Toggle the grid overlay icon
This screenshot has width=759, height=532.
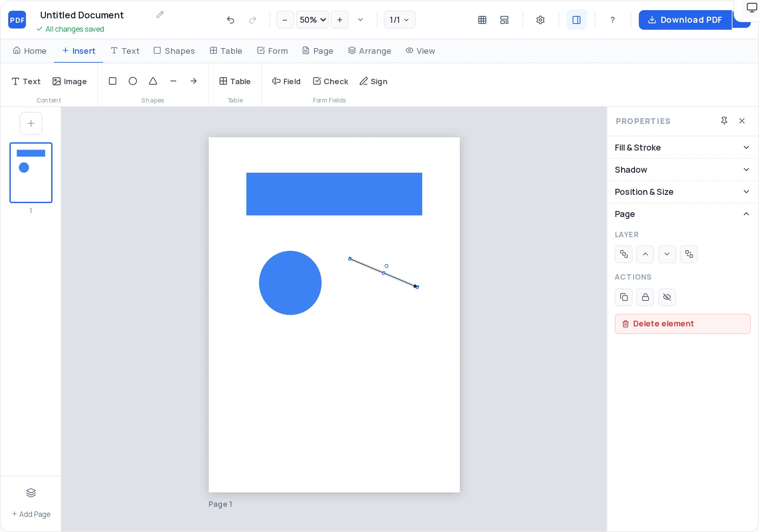click(482, 20)
